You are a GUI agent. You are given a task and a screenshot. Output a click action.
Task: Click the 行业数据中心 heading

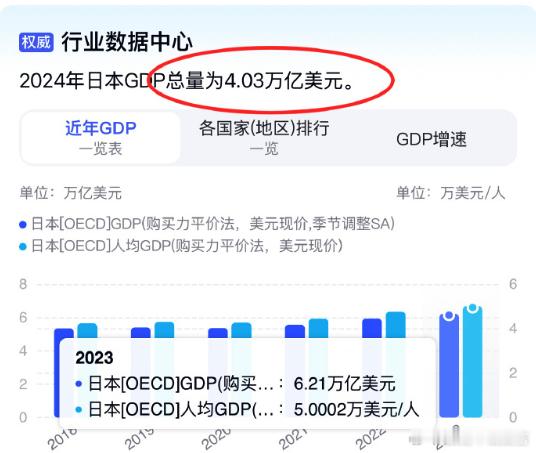click(127, 42)
